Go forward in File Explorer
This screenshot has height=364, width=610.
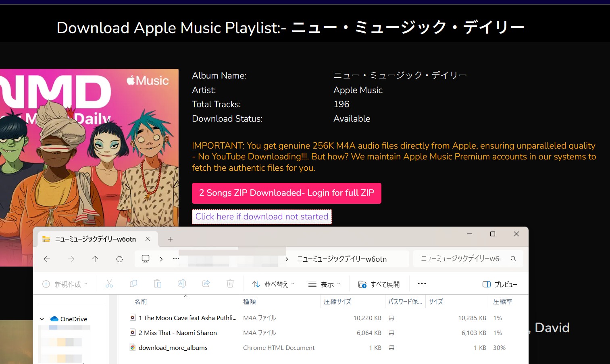71,259
